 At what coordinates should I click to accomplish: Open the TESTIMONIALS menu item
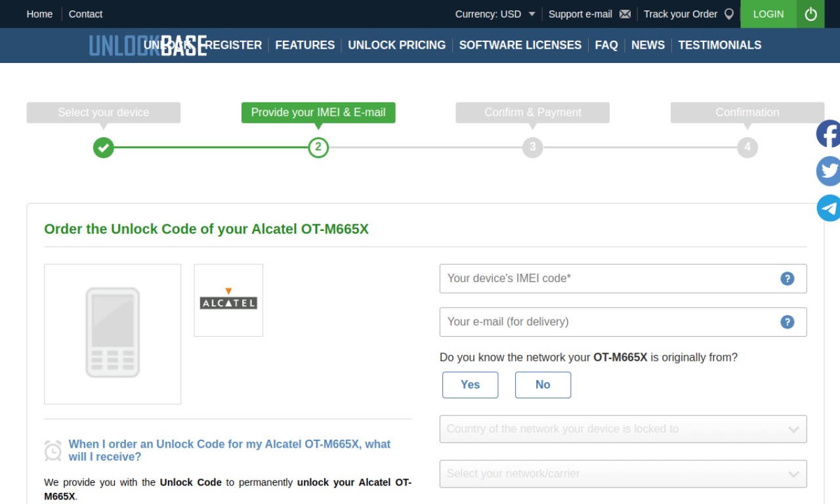[720, 45]
